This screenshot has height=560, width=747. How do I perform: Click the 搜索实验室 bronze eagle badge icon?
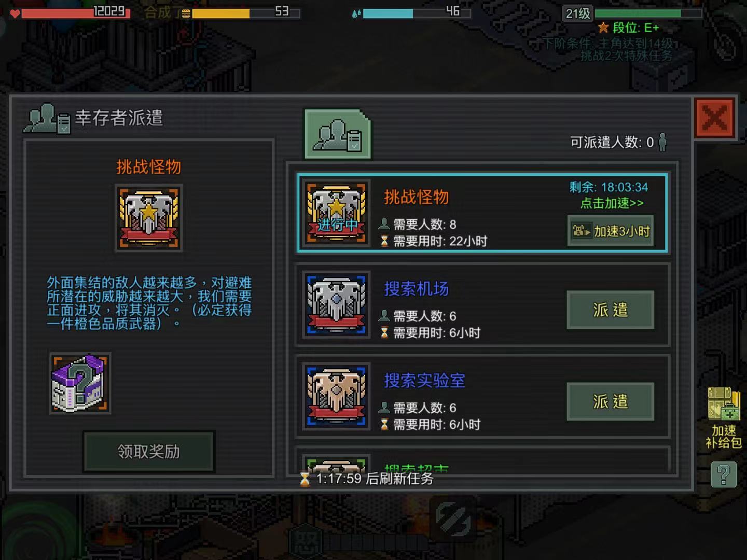pyautogui.click(x=337, y=396)
